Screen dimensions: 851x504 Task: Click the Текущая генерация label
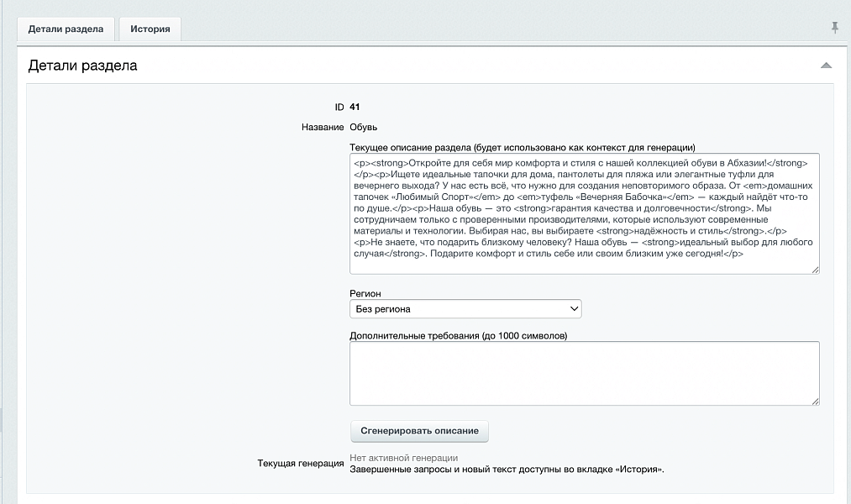click(301, 464)
